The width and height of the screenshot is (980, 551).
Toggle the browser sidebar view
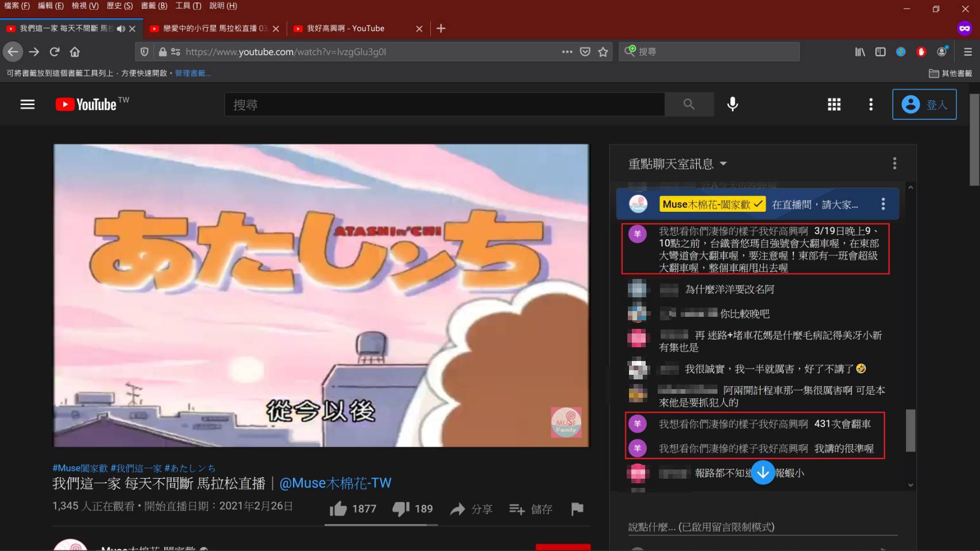coord(880,52)
